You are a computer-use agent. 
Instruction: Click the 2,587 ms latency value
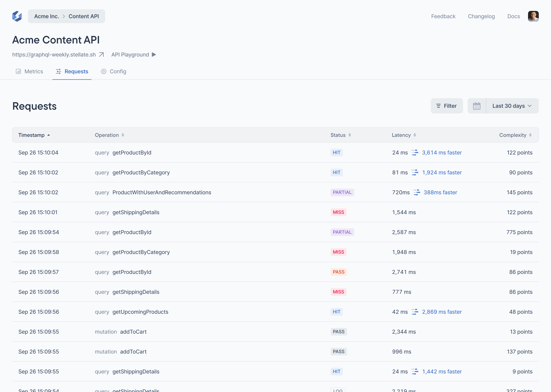tap(404, 232)
